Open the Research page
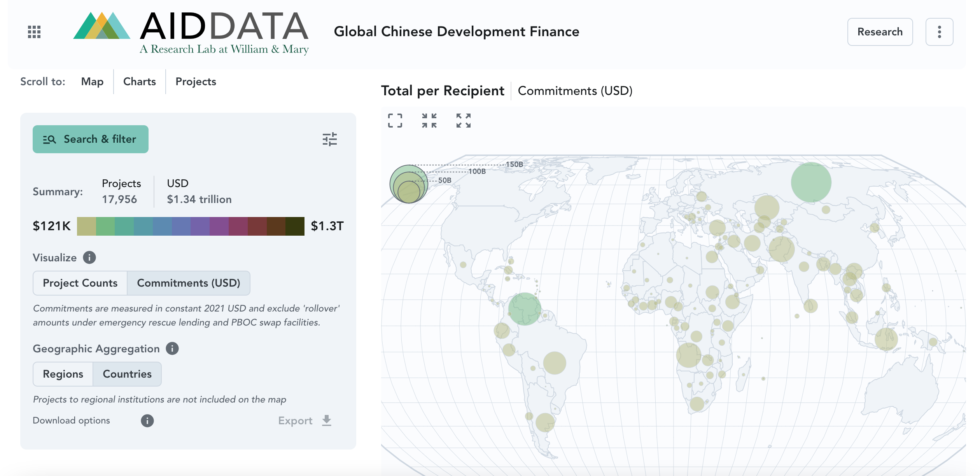The width and height of the screenshot is (980, 476). click(880, 31)
